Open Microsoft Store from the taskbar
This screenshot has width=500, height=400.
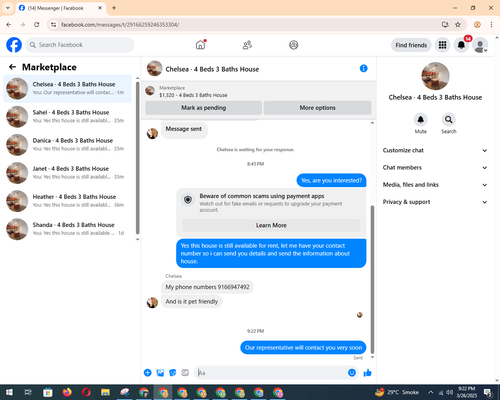48,392
